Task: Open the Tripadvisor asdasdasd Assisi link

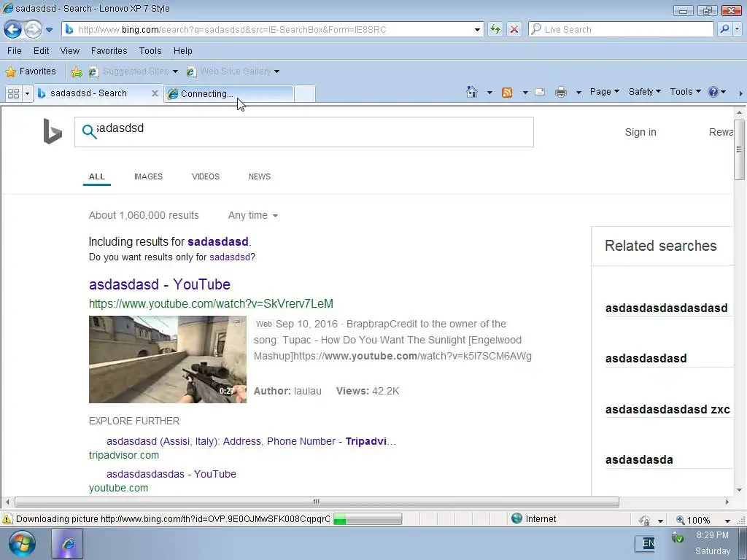Action: click(x=251, y=441)
